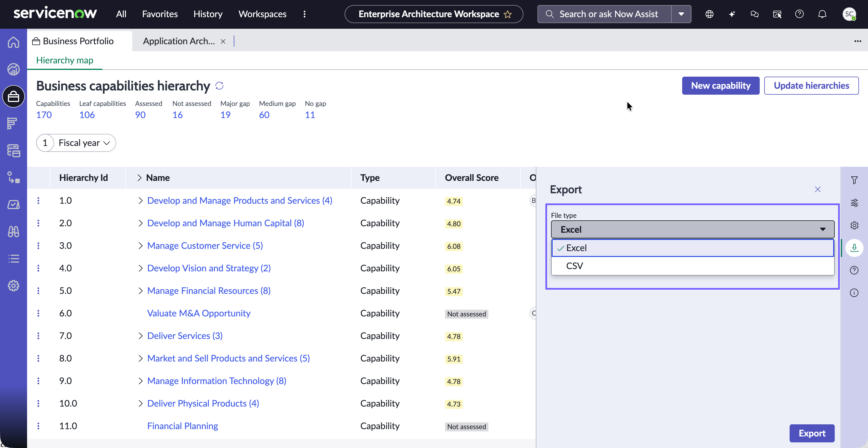The height and width of the screenshot is (448, 868).
Task: Select the Business Portfolio briefcase sidebar icon
Action: [x=14, y=97]
